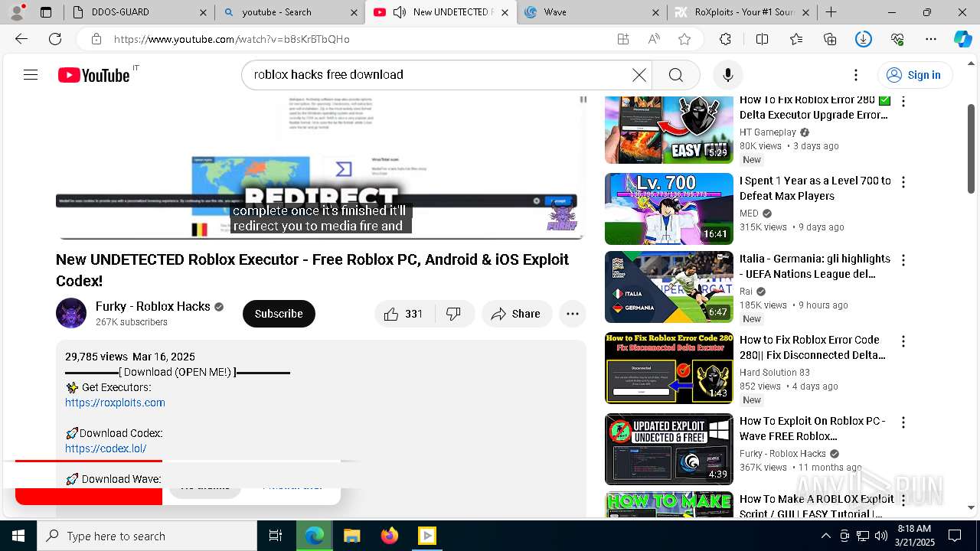Open the notification center icon
980x551 pixels.
point(955,536)
